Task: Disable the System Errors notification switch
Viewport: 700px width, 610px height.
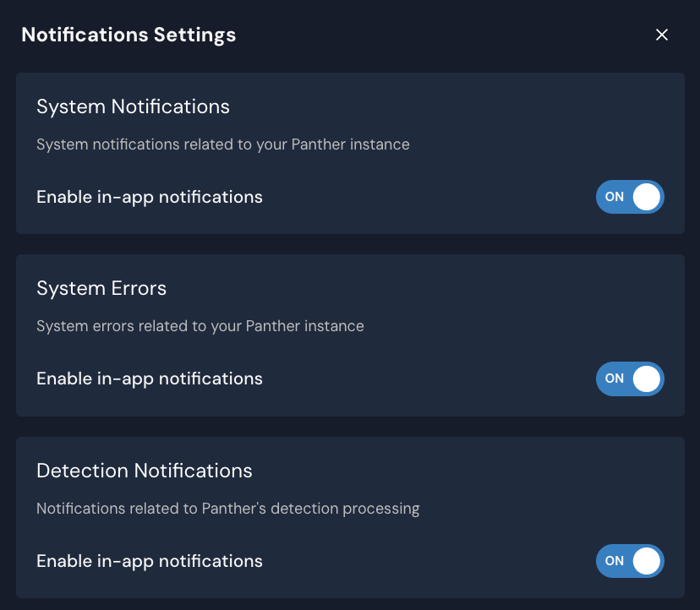Action: coord(630,379)
